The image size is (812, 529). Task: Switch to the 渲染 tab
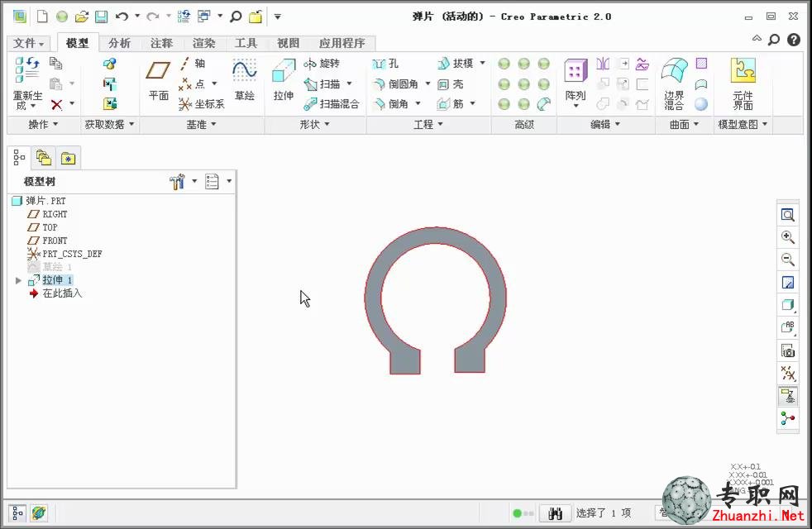(x=204, y=44)
